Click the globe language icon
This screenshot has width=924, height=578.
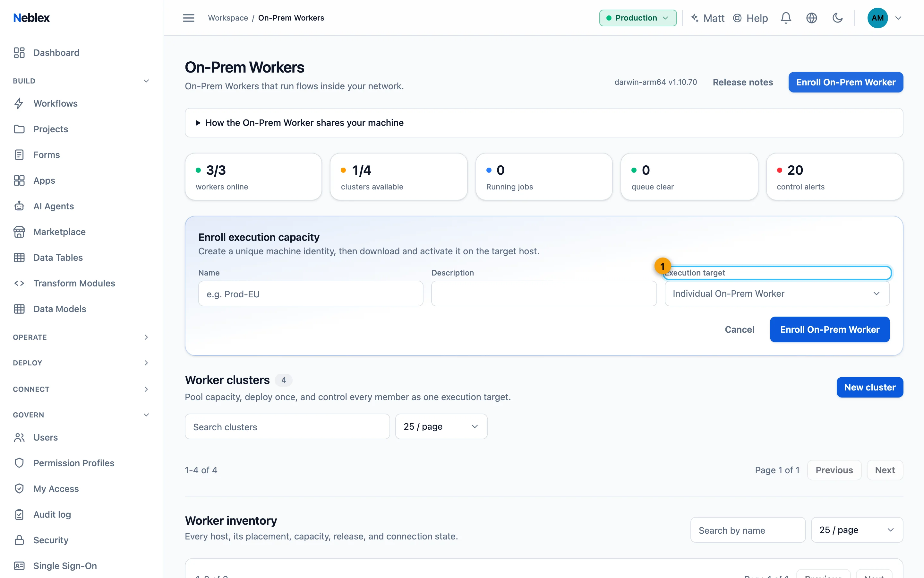click(811, 18)
